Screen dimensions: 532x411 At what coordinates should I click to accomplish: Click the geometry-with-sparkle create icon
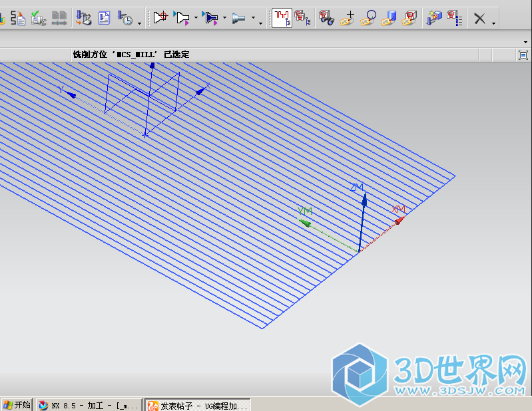point(434,18)
